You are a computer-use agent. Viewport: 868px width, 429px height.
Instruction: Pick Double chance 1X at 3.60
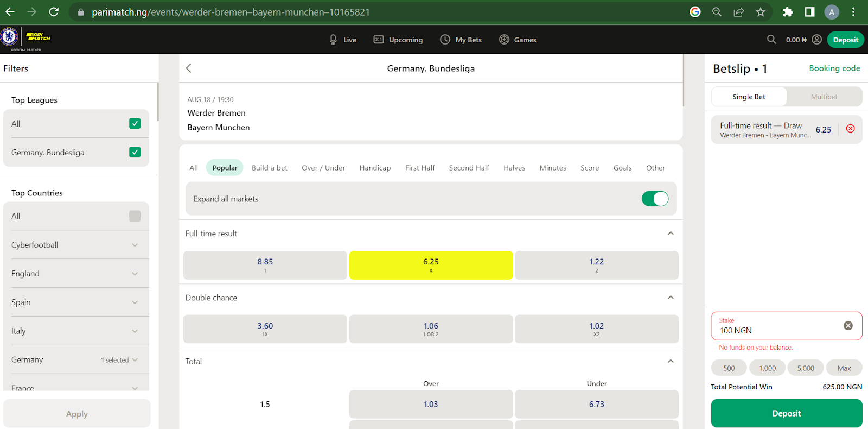265,329
